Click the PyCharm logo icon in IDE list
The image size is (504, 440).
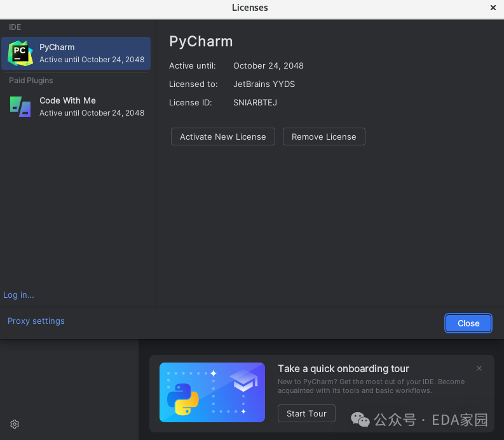click(20, 53)
